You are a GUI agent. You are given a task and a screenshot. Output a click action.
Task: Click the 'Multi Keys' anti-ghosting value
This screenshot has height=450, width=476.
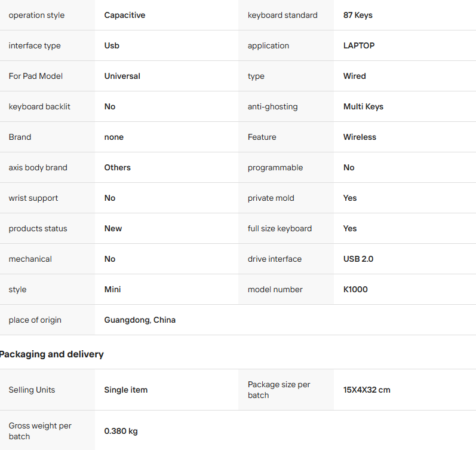click(x=363, y=106)
